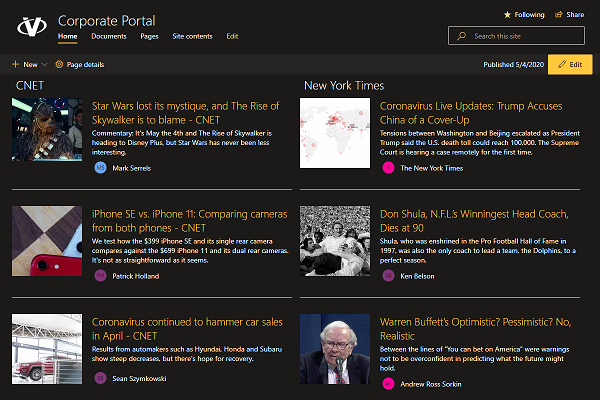Click the iPhone SE $399 camera test summary
The image size is (600, 400).
(190, 250)
